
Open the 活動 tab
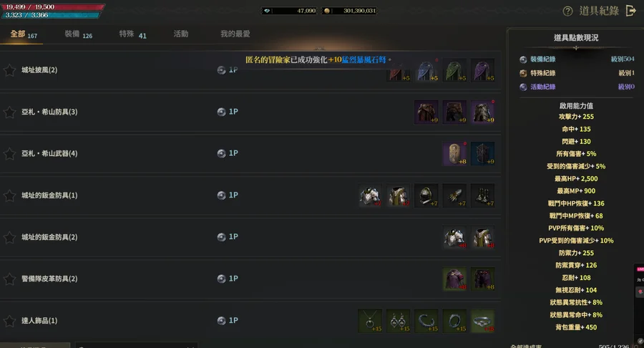click(181, 34)
